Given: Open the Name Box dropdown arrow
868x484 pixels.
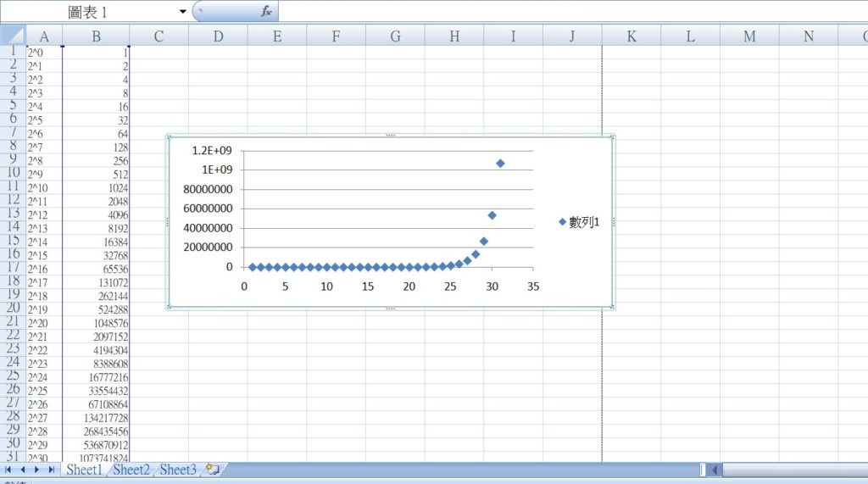Looking at the screenshot, I should click(183, 11).
